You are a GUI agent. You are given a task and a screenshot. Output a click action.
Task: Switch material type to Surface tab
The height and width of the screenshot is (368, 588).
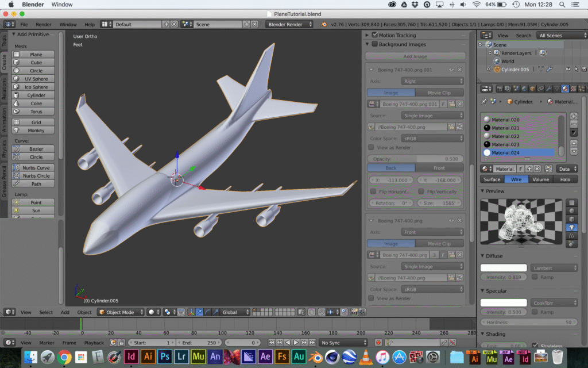click(492, 179)
